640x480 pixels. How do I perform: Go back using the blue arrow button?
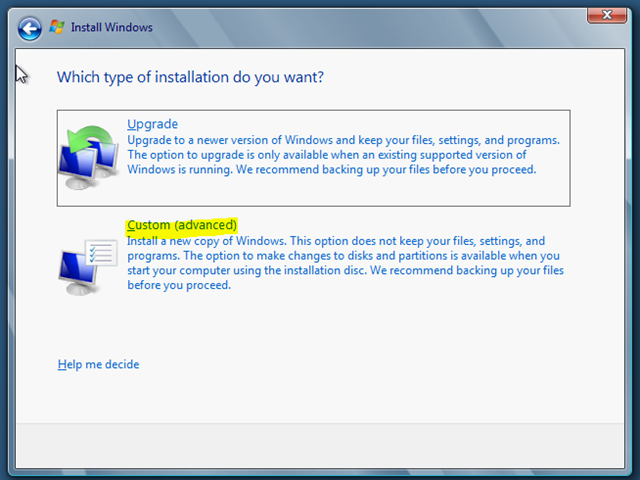point(29,29)
